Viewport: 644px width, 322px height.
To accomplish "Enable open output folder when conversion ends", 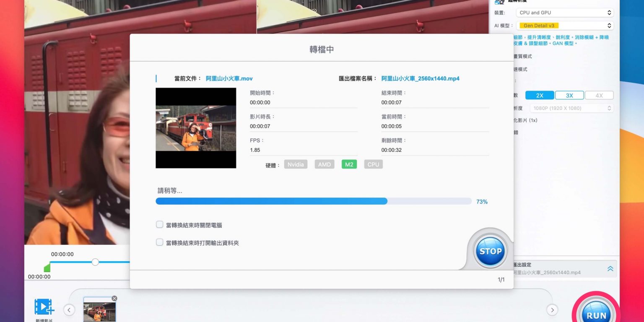I will pos(160,242).
